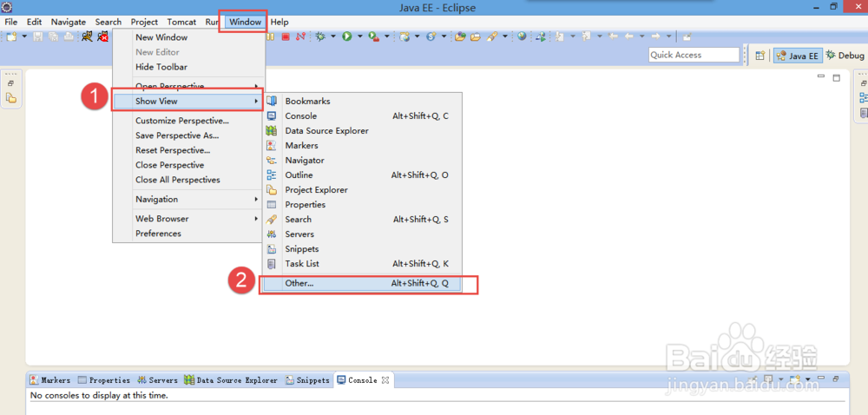Open the Navigate menu

tap(69, 22)
